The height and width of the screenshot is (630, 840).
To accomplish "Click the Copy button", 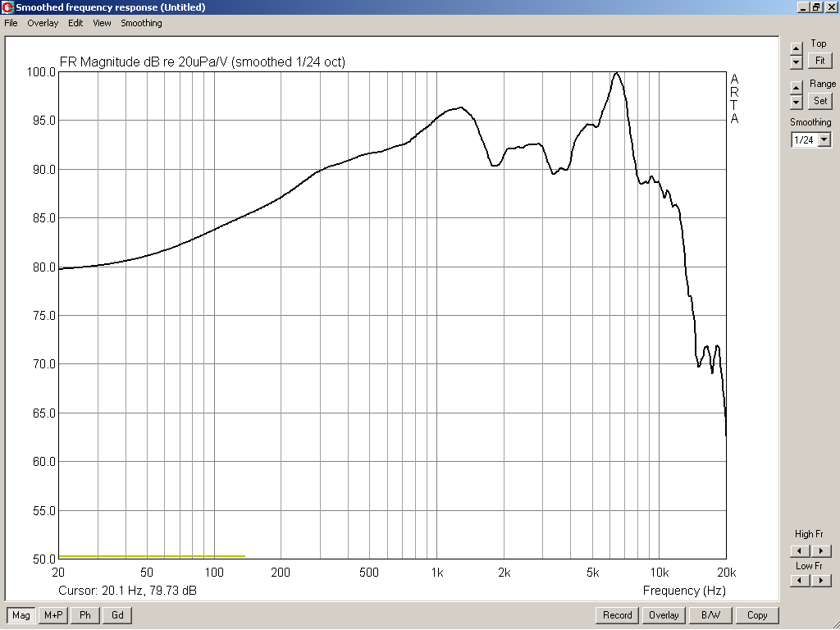I will click(x=757, y=615).
